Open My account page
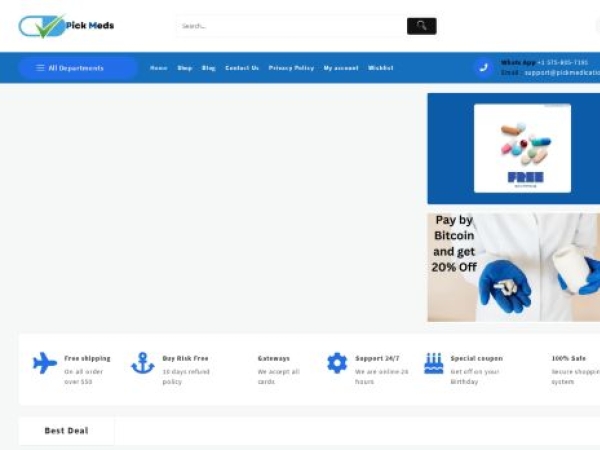This screenshot has height=450, width=600. coord(341,68)
